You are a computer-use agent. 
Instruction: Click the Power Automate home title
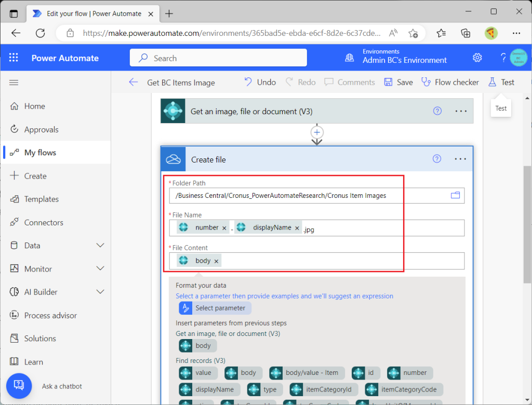[65, 58]
